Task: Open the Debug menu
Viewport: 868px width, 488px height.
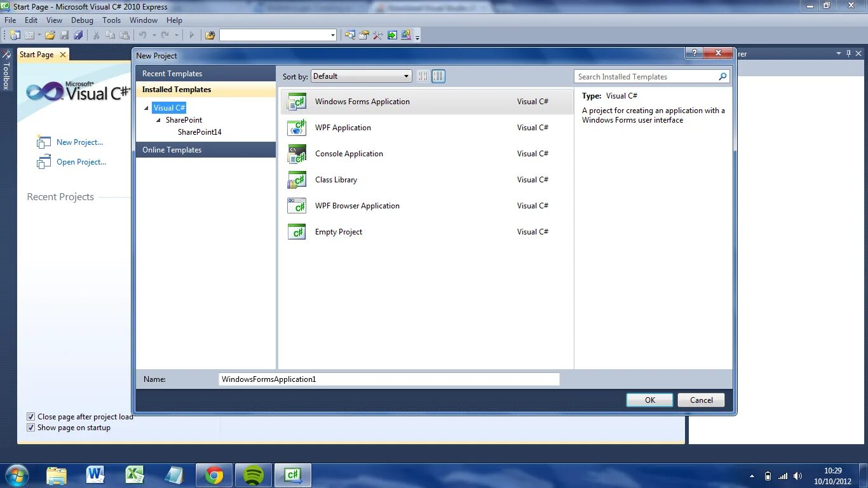Action: coord(82,20)
